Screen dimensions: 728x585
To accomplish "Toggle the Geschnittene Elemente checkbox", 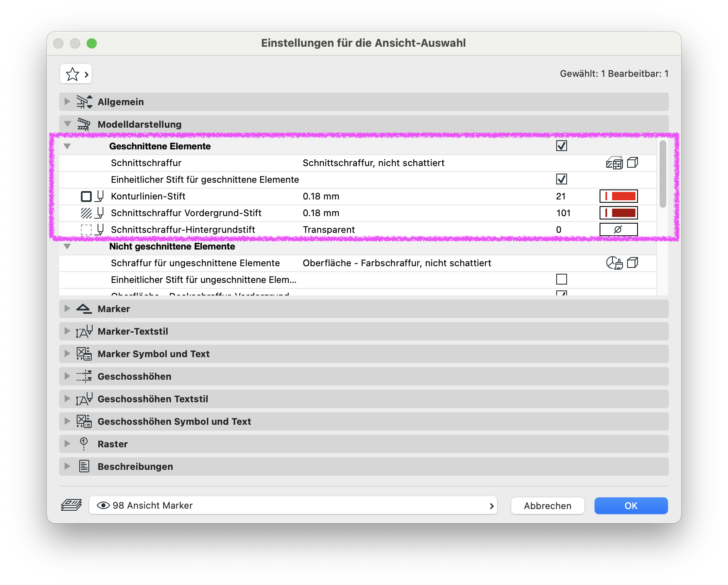I will click(562, 146).
